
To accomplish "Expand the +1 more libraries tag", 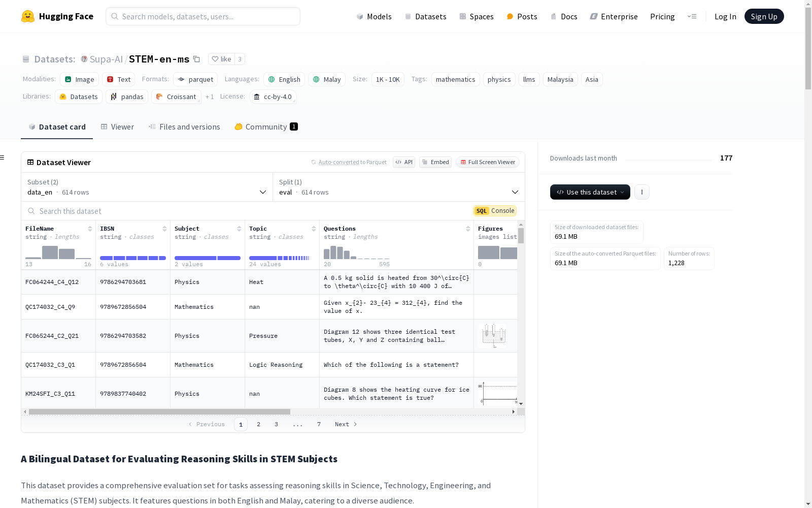I will pos(210,97).
